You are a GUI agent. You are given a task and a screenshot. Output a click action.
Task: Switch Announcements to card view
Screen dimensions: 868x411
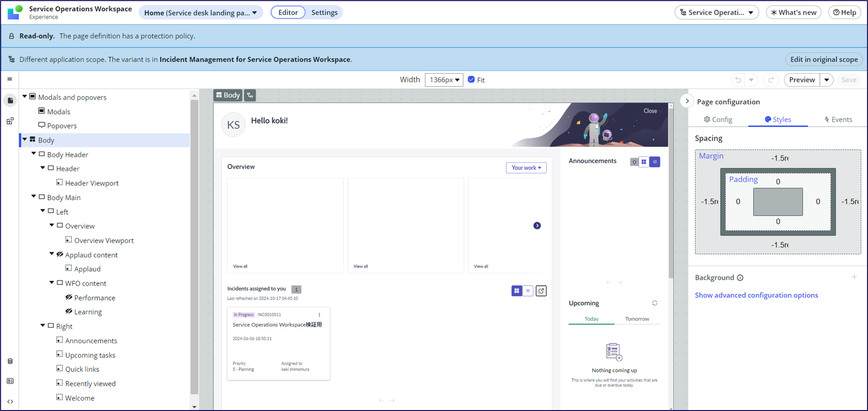tap(644, 162)
